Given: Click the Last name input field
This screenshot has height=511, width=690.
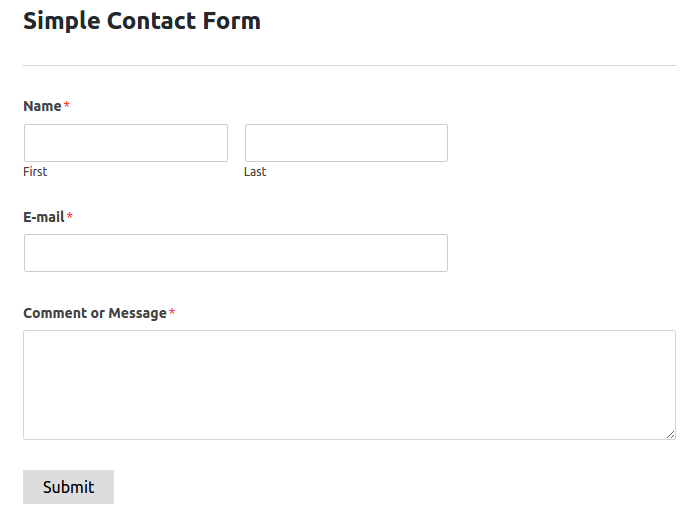Looking at the screenshot, I should coord(346,143).
